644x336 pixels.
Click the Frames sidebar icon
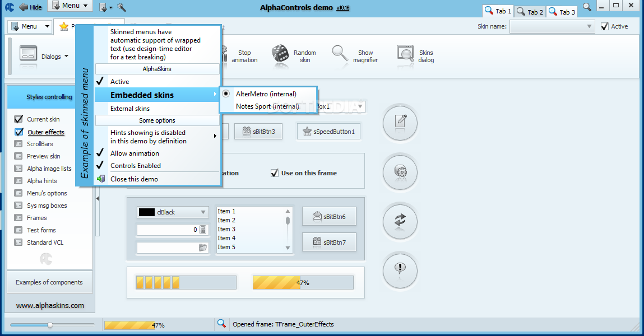tap(18, 218)
